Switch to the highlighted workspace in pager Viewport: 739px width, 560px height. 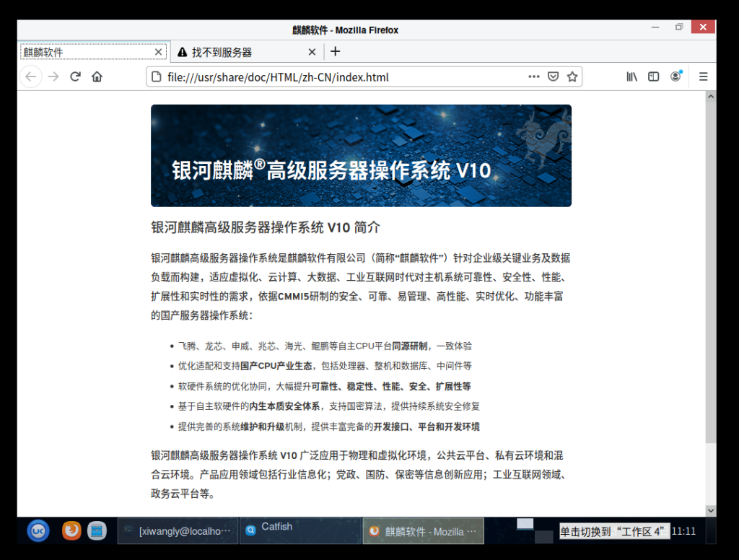[x=525, y=524]
